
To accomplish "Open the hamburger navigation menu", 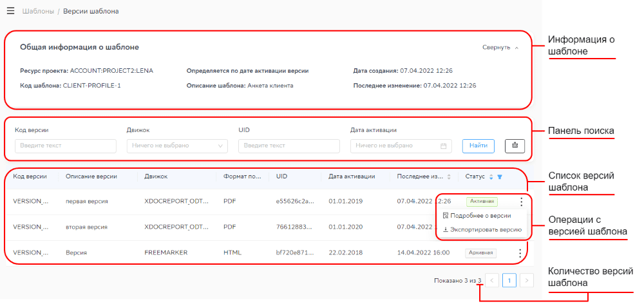I will pos(10,11).
